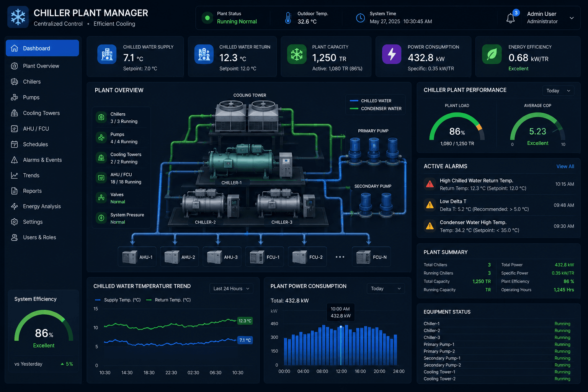Click the Plant Load 86% gauge
588x392 pixels.
tap(457, 127)
